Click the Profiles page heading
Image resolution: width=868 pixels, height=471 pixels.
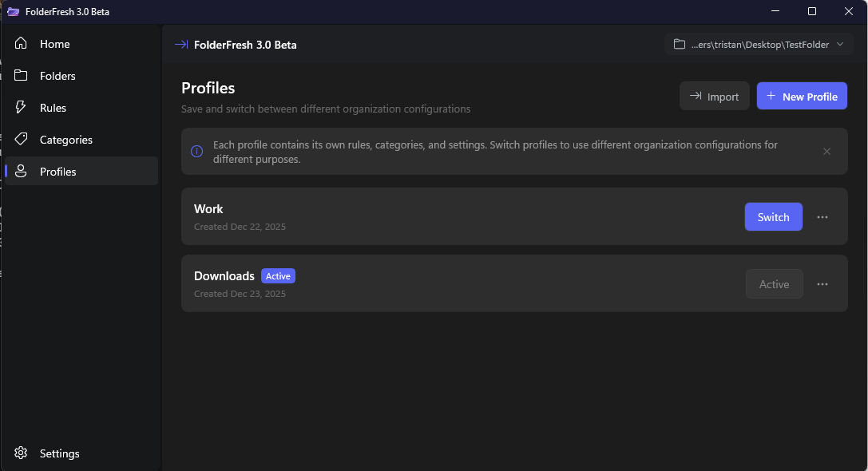tap(208, 88)
